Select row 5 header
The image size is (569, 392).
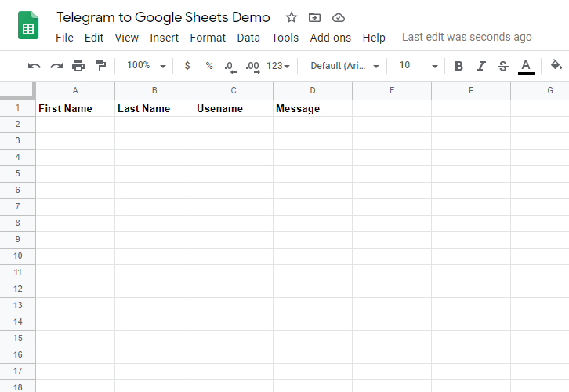click(x=17, y=173)
